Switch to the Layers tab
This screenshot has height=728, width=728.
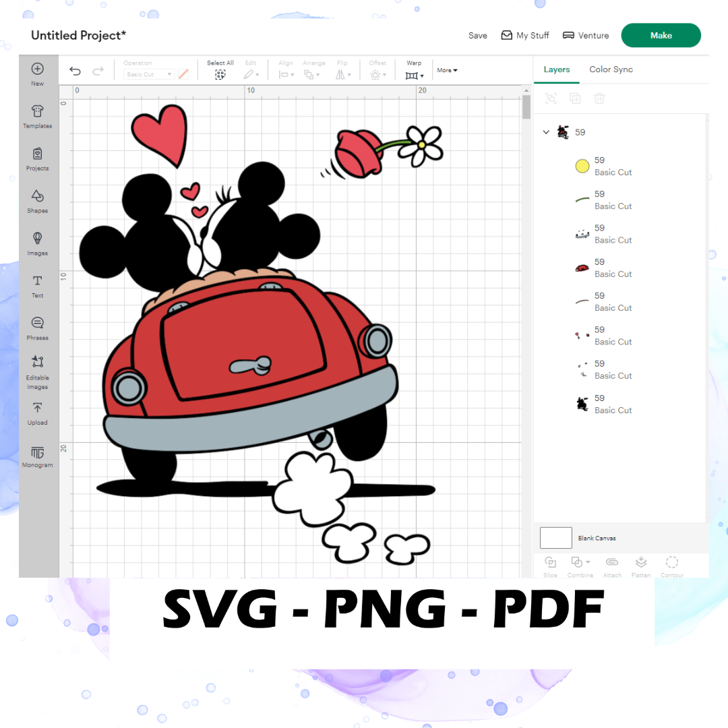(x=556, y=69)
